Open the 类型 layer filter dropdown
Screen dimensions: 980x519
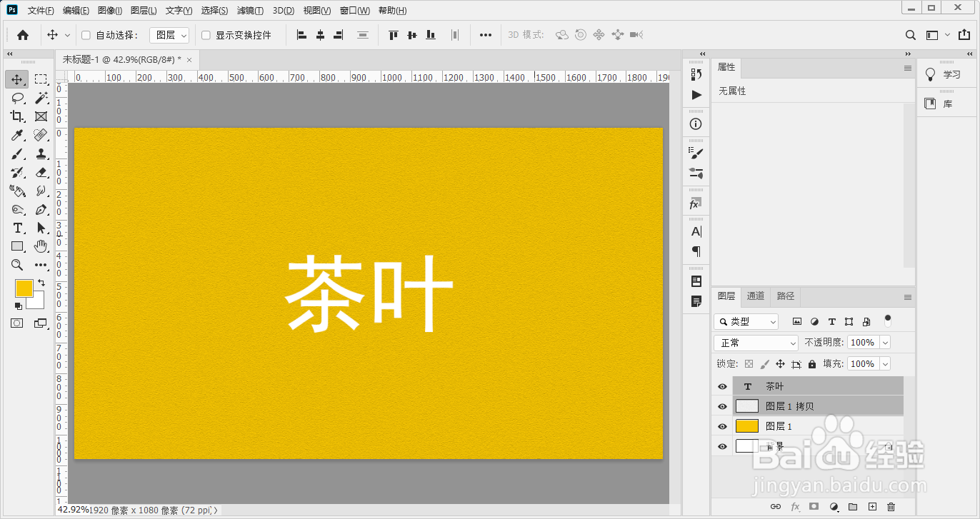click(x=746, y=322)
